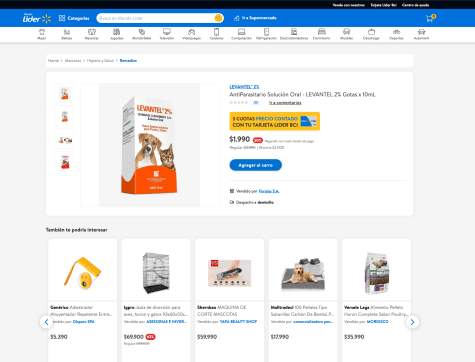Image resolution: width=475 pixels, height=362 pixels.
Task: Click the $69.900 price
Action: (134, 337)
